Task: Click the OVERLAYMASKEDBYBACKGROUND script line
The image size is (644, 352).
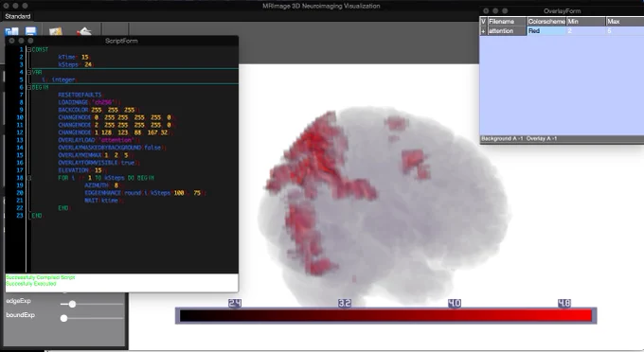Action: click(111, 148)
